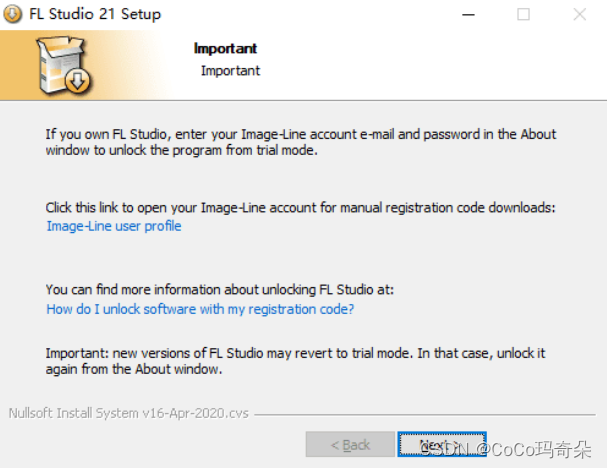The width and height of the screenshot is (607, 468).
Task: Close the FL Studio 21 Setup window
Action: pos(580,15)
